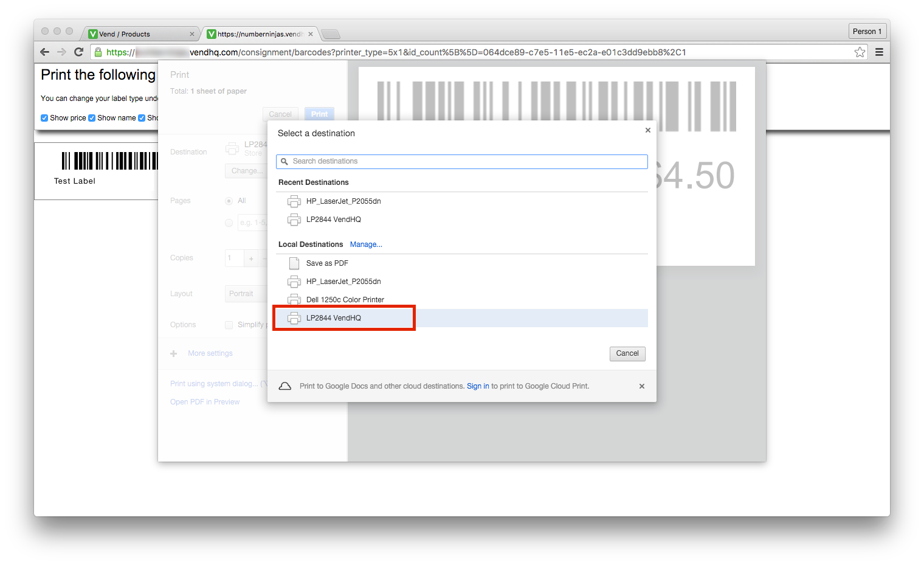Open the Manage... link
Image resolution: width=924 pixels, height=565 pixels.
point(366,244)
